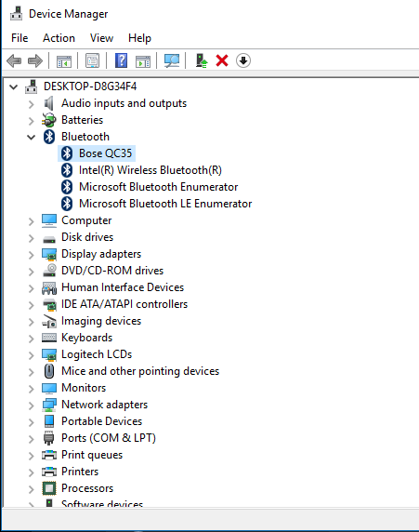Collapse the DESKTOP-D8G34F4 root node
The image size is (419, 532).
(x=14, y=86)
